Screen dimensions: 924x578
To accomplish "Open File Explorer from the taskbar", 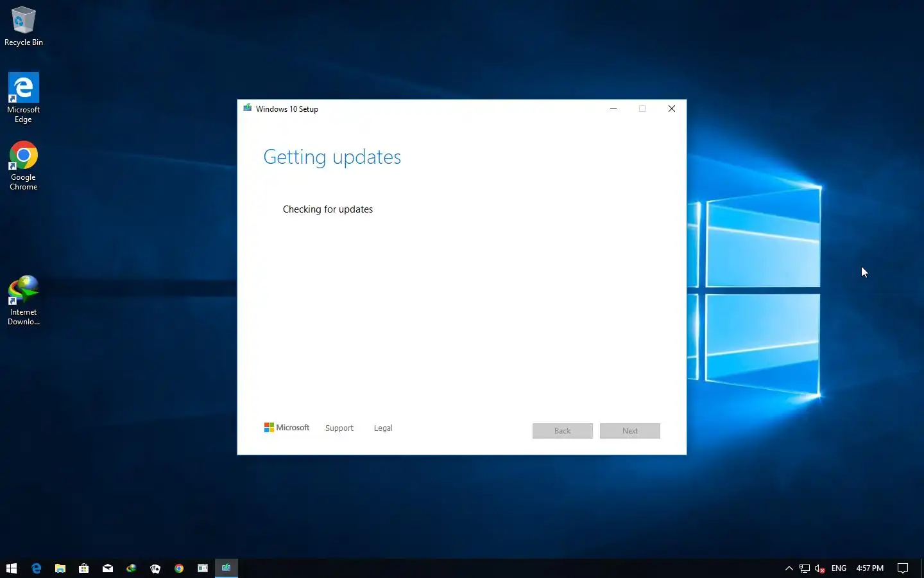I will (x=60, y=568).
